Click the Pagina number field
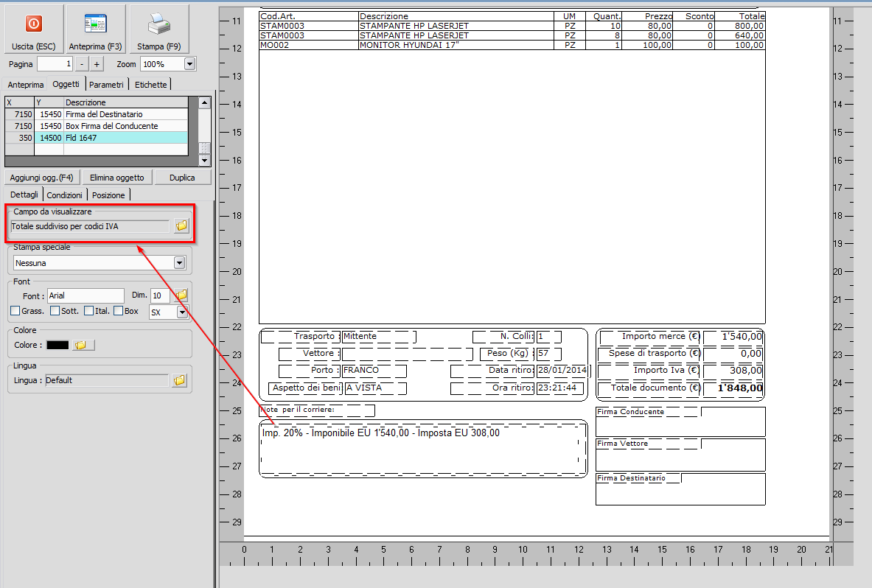Screen dimensions: 872x588 [55, 64]
